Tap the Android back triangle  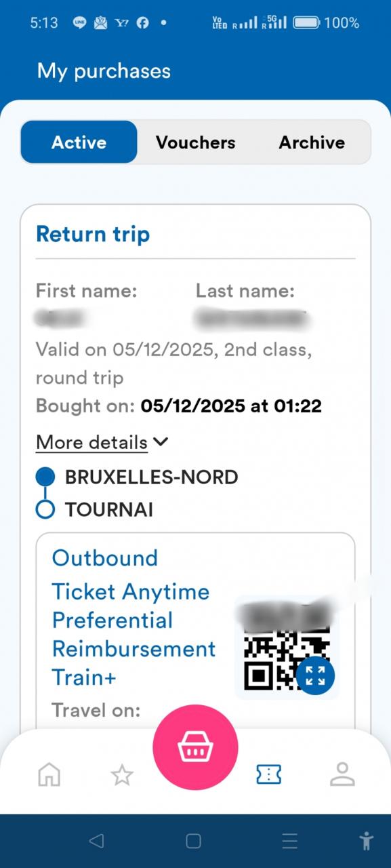coord(96,841)
